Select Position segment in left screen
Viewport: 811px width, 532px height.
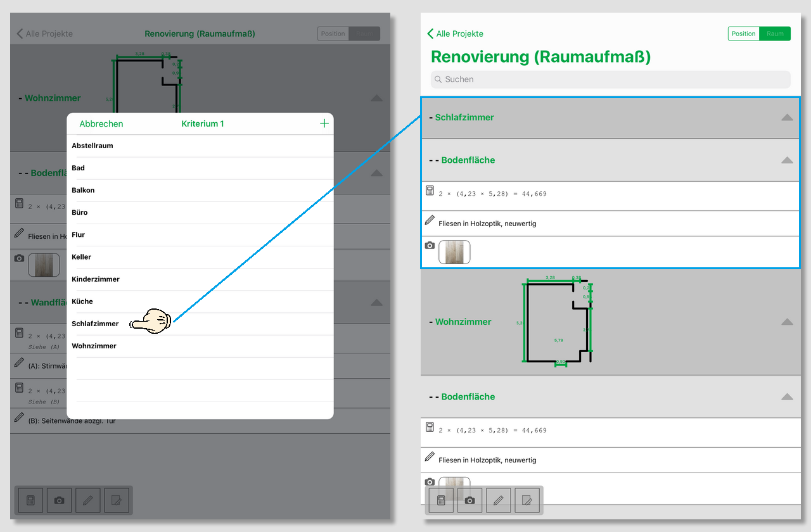coord(333,34)
